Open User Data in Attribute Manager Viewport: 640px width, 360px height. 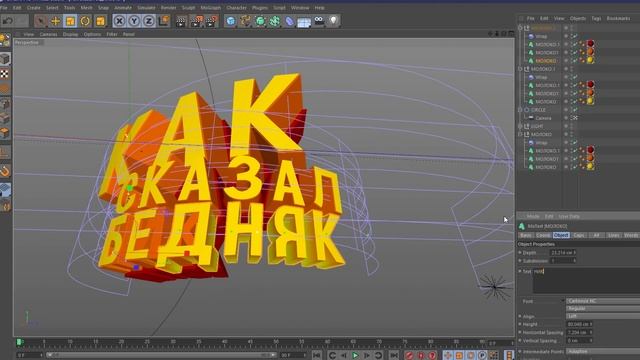click(x=569, y=216)
